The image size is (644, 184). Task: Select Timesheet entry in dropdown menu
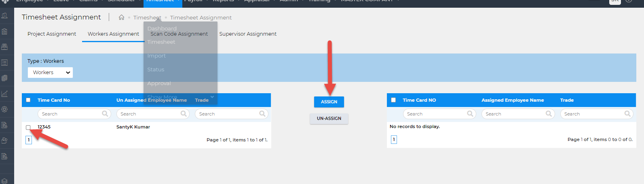161,42
